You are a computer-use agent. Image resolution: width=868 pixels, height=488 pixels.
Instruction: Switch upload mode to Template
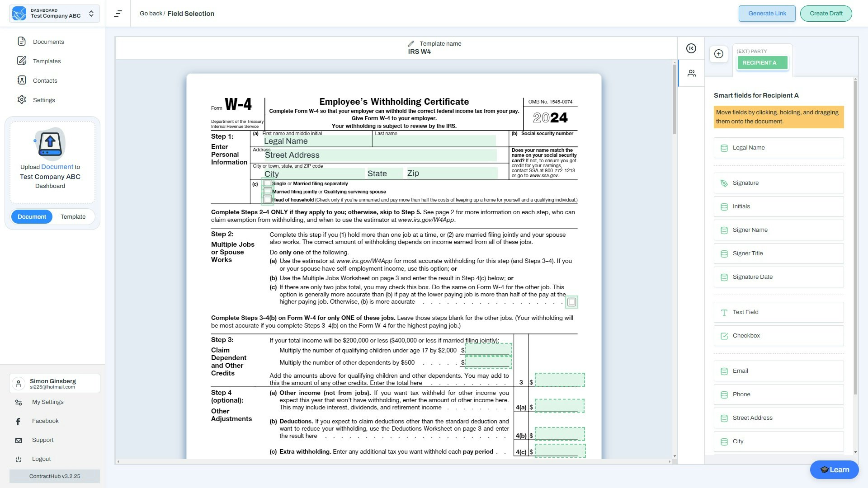tap(73, 217)
